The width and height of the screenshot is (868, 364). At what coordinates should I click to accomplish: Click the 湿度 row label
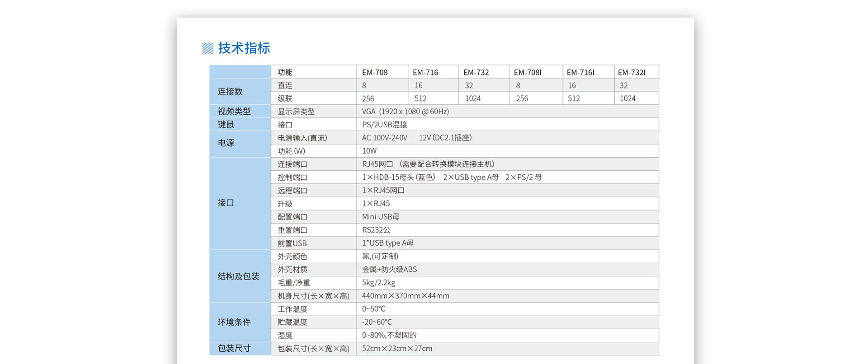(285, 335)
